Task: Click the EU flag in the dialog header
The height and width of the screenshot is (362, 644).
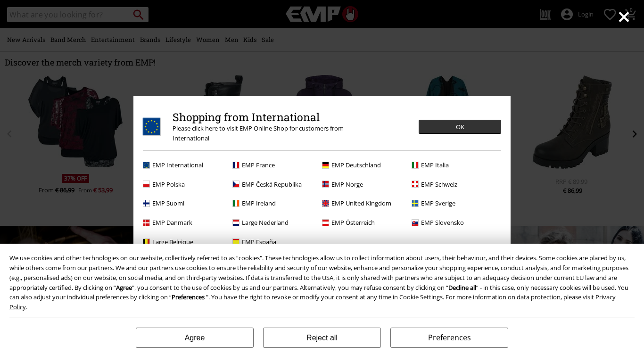Action: 151,127
